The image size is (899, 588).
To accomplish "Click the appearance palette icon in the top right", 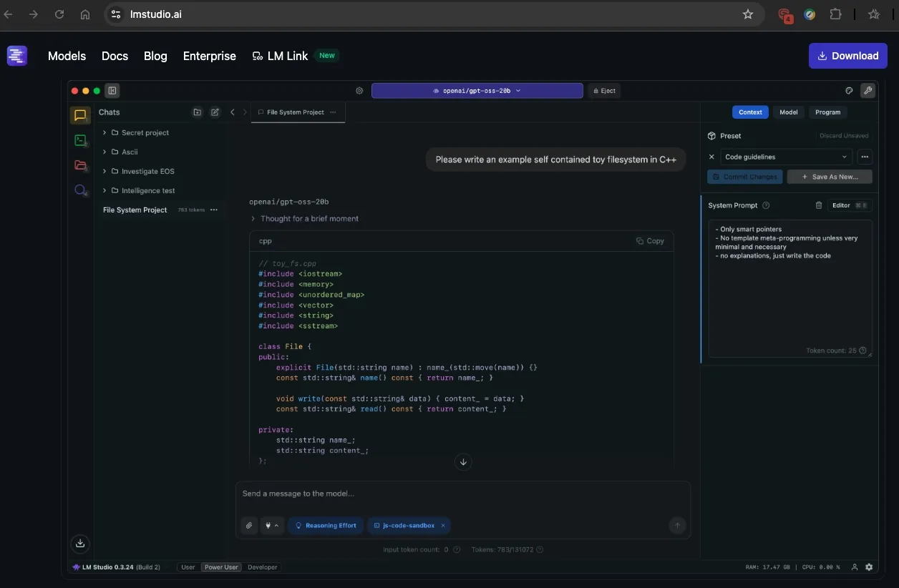I will (x=850, y=91).
